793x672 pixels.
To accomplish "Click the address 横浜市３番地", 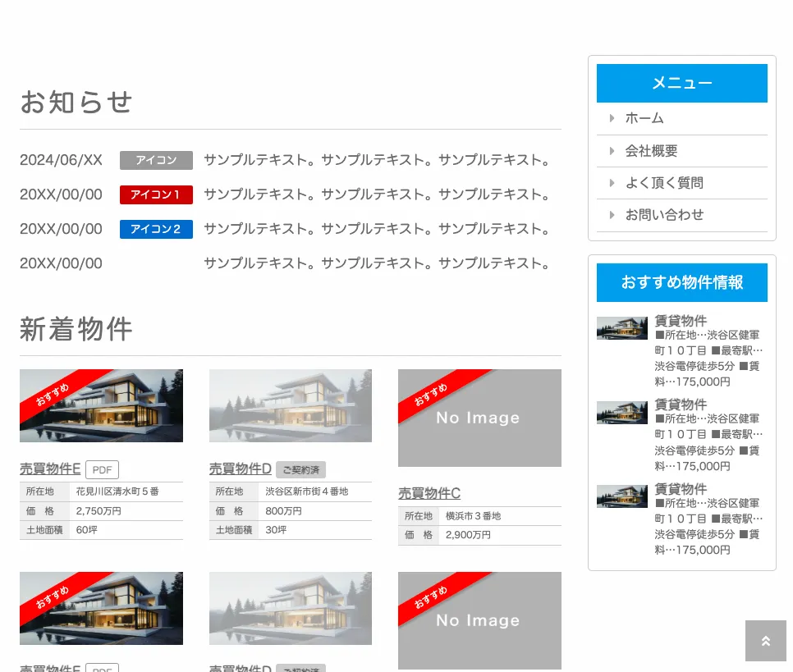I will click(x=474, y=516).
